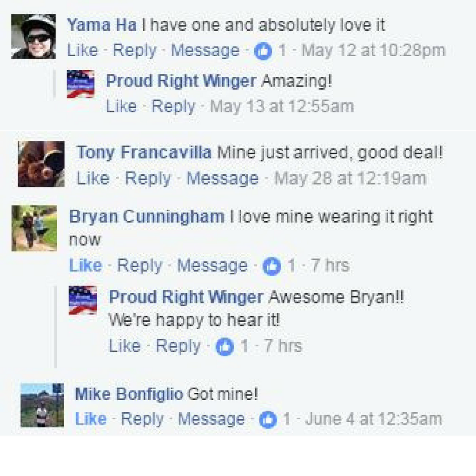
Task: Like Tony Francavilla's comment
Action: pos(93,178)
